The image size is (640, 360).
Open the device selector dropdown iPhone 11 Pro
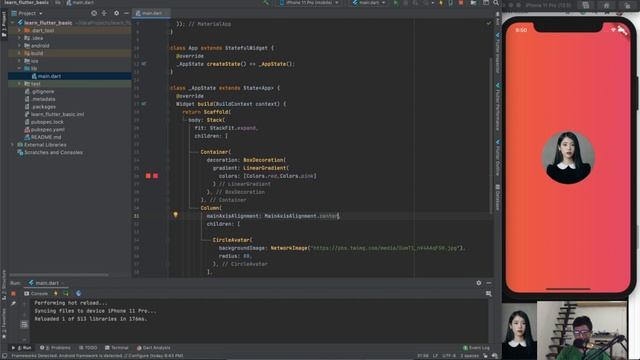point(309,3)
